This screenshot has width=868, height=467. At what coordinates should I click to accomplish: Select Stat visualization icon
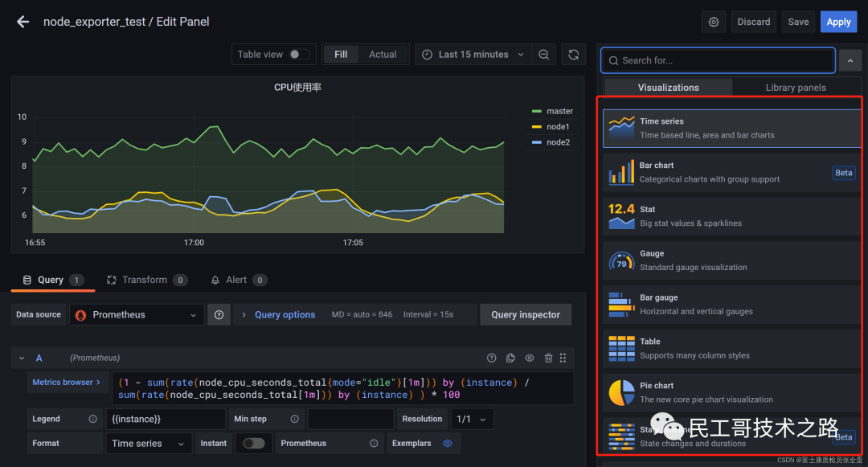[621, 215]
